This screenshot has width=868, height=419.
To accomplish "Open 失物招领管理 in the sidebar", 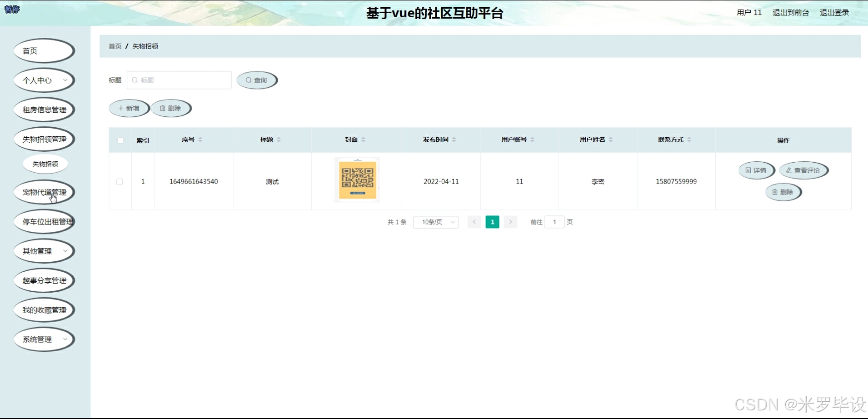I will 44,139.
